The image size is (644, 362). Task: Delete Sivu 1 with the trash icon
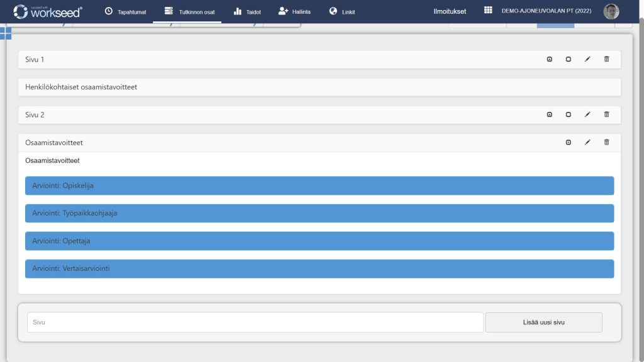pyautogui.click(x=606, y=59)
